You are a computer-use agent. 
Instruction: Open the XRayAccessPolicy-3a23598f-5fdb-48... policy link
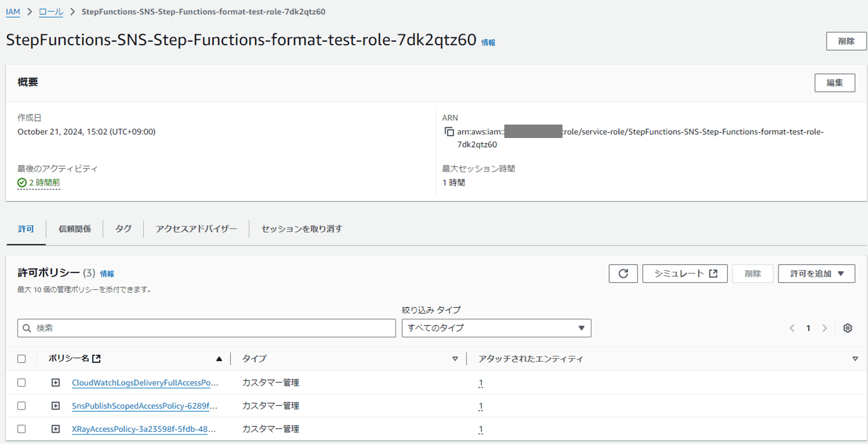click(x=144, y=429)
